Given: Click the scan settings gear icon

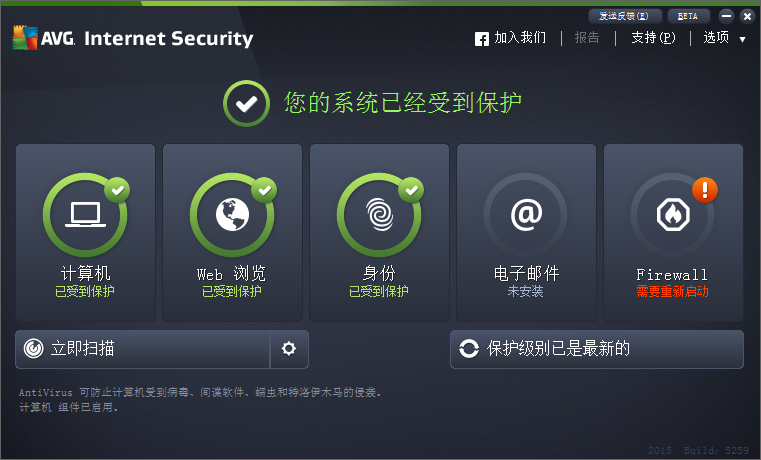Looking at the screenshot, I should tap(289, 348).
